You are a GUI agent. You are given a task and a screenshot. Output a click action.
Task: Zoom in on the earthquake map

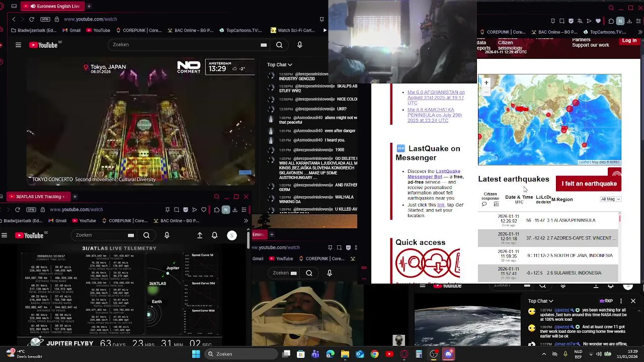tap(486, 82)
